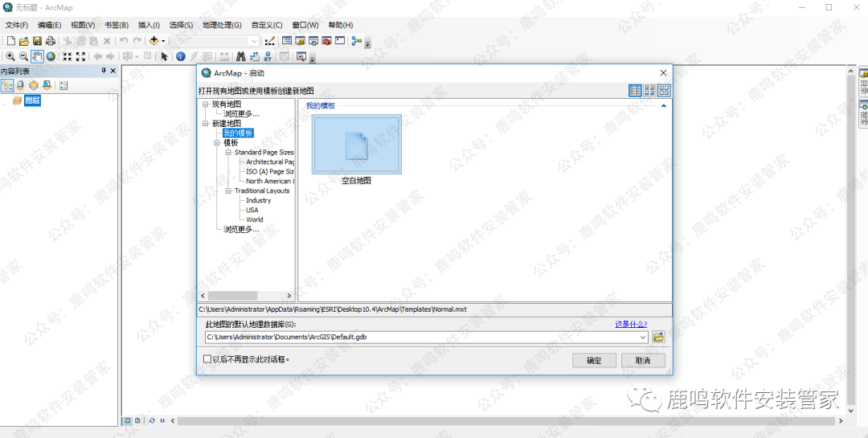Switch to List By Selection view

[x=47, y=85]
